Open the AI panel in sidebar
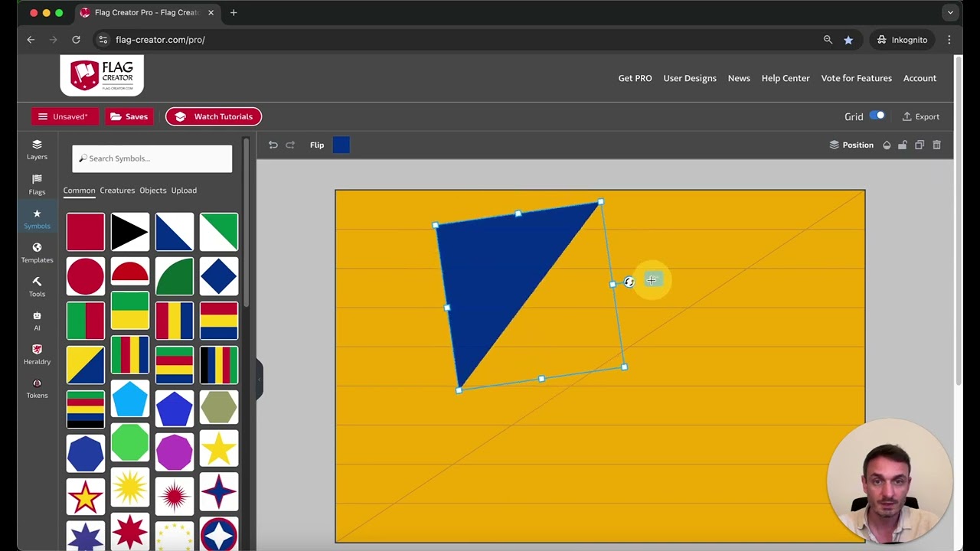The image size is (980, 551). pyautogui.click(x=37, y=321)
